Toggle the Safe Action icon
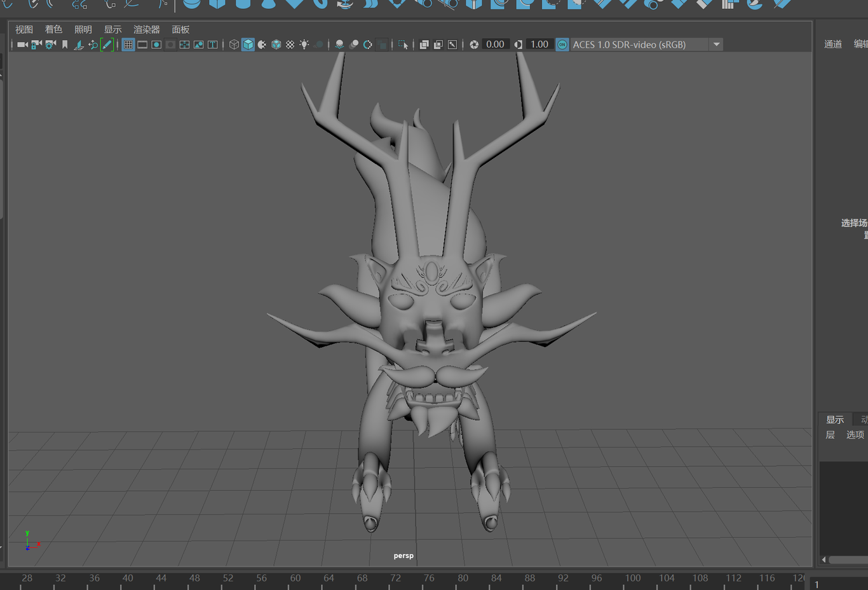This screenshot has width=868, height=590. coord(198,45)
